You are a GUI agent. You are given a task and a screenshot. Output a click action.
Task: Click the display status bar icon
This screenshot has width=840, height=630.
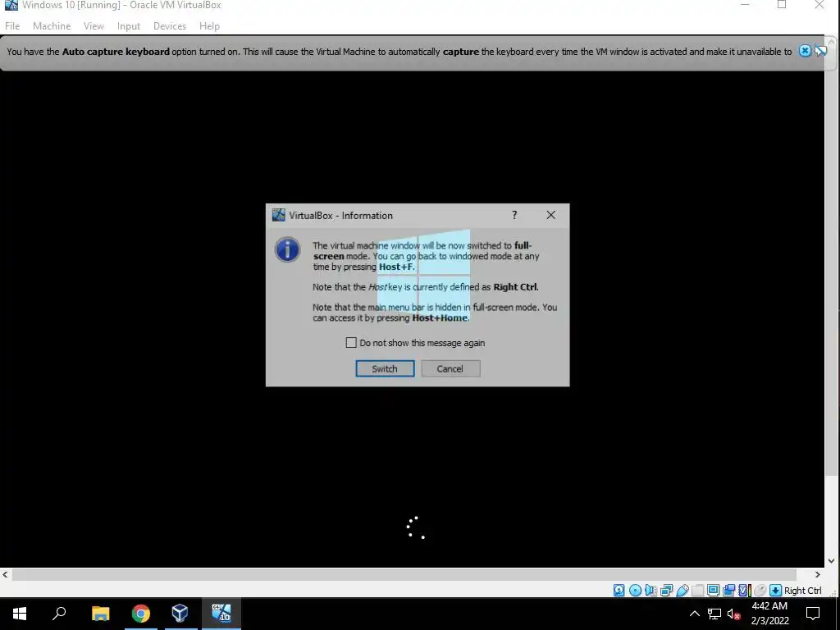pos(714,591)
